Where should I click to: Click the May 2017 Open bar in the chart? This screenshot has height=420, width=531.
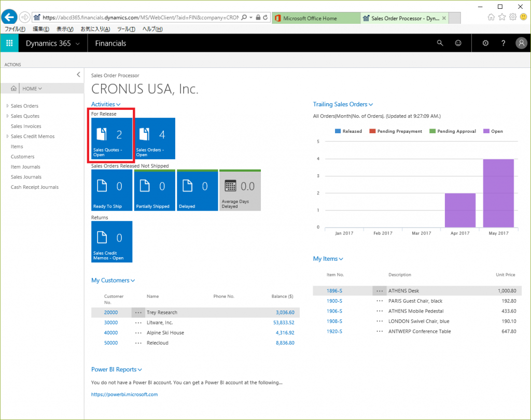[498, 193]
